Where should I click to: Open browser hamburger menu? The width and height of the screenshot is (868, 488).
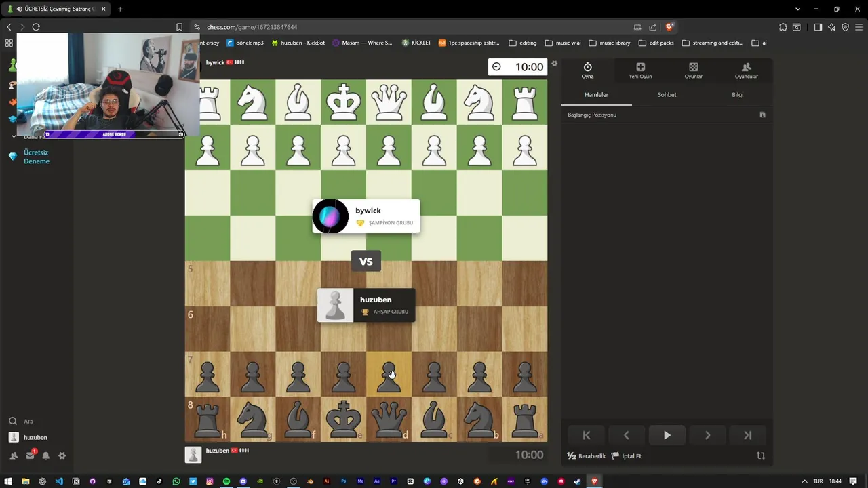pyautogui.click(x=859, y=27)
